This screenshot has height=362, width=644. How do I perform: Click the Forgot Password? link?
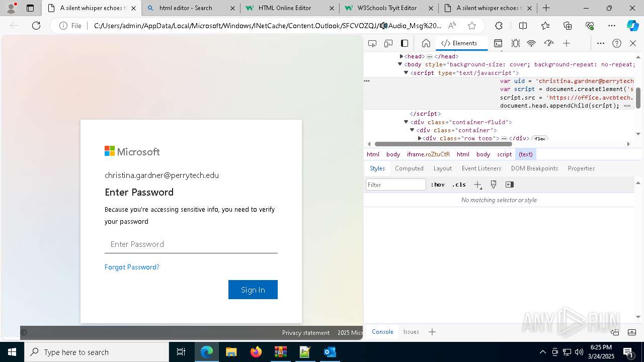pyautogui.click(x=132, y=267)
